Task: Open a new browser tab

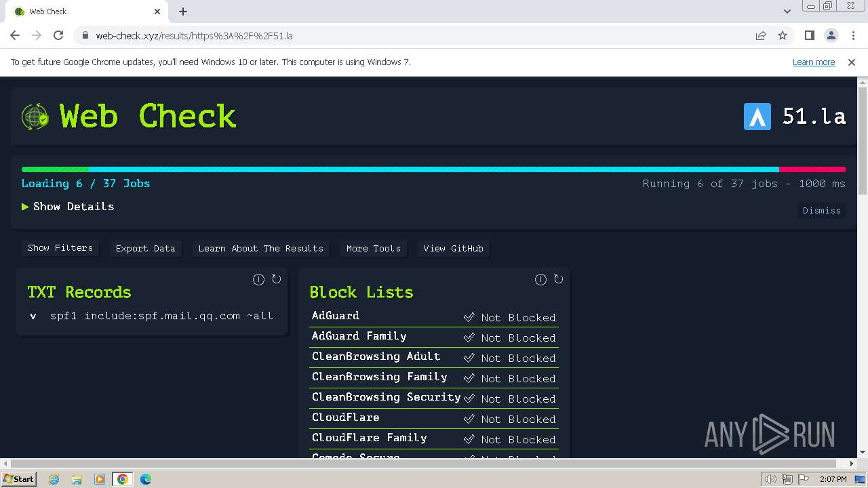Action: (183, 12)
